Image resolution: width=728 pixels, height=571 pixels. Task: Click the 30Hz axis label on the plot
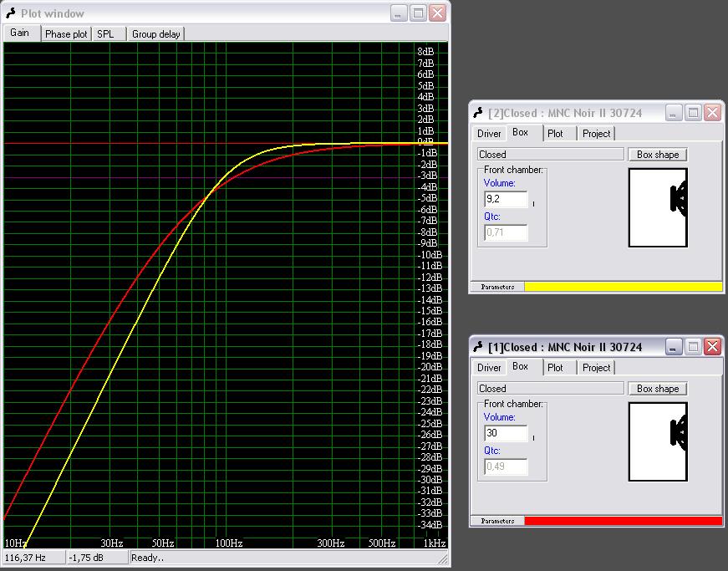112,543
